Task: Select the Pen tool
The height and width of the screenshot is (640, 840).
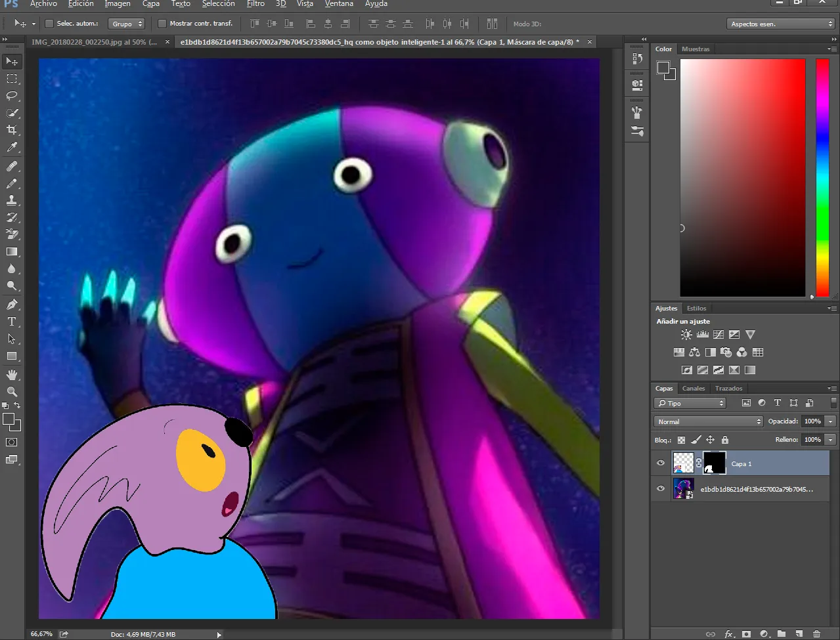Action: pos(12,305)
